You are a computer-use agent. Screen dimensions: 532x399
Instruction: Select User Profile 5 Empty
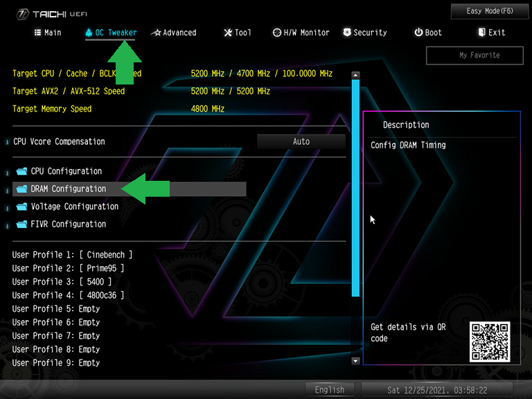(x=56, y=309)
